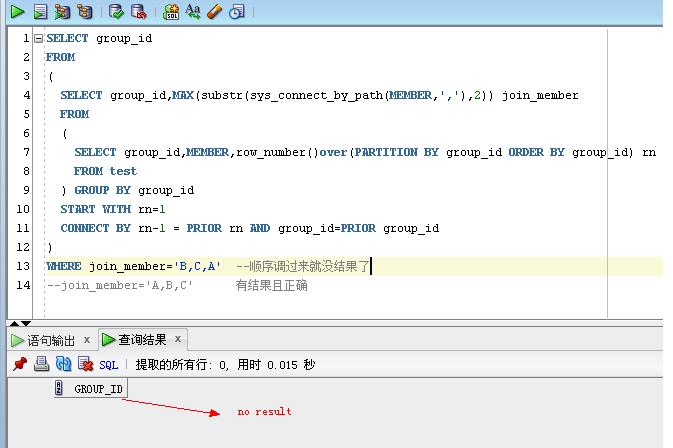Image resolution: width=673 pixels, height=448 pixels.
Task: Click the 'PARTITION BY' keyword on line 7
Action: click(396, 152)
